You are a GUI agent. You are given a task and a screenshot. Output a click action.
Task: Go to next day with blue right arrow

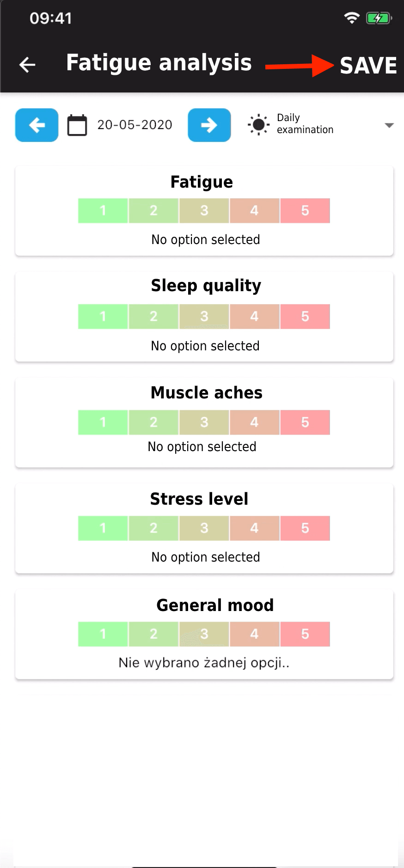pos(209,125)
